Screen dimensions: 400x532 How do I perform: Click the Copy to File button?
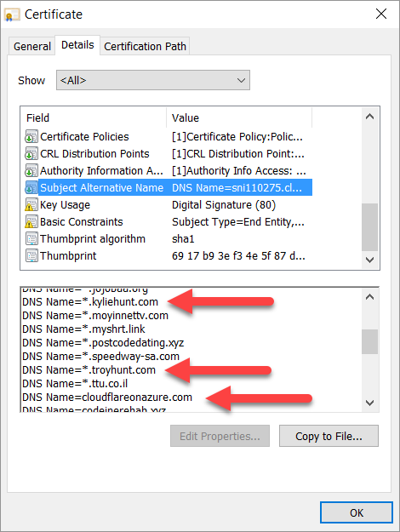329,436
